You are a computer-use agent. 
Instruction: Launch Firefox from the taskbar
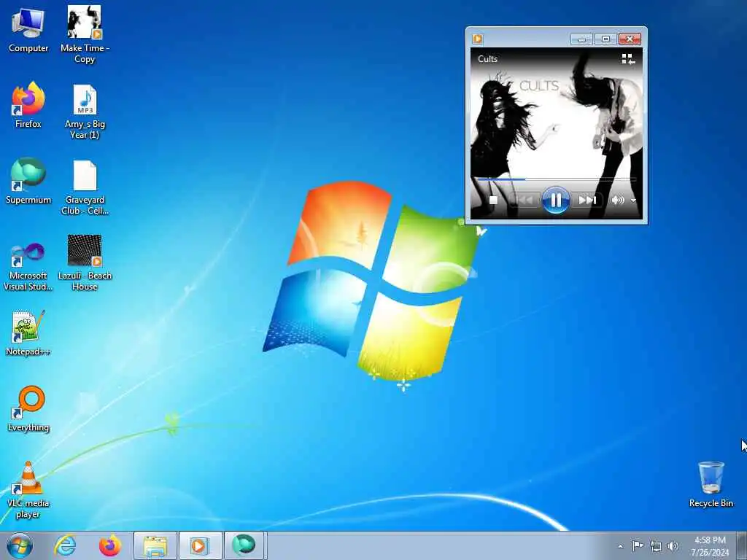[x=109, y=545]
